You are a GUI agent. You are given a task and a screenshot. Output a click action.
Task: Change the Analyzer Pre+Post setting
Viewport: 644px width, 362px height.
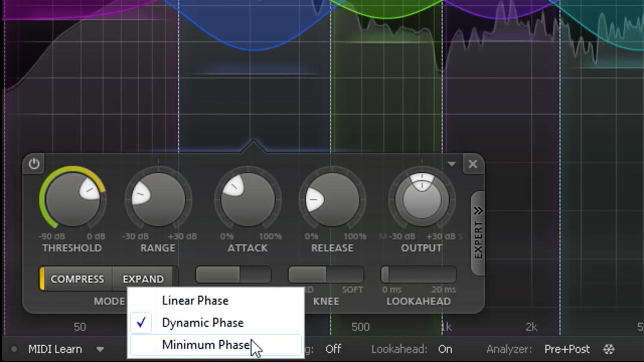click(x=567, y=349)
